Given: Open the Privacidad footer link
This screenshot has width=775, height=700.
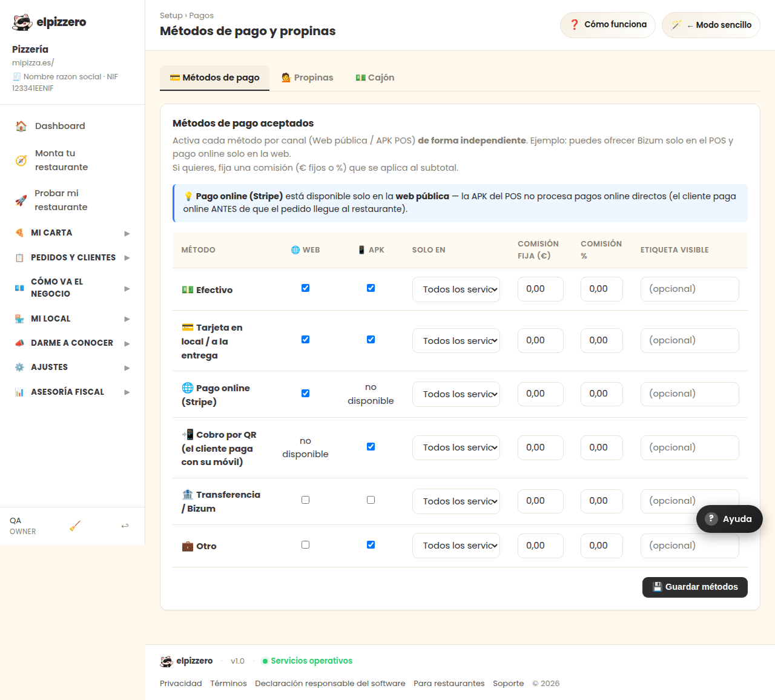Looking at the screenshot, I should [x=181, y=684].
